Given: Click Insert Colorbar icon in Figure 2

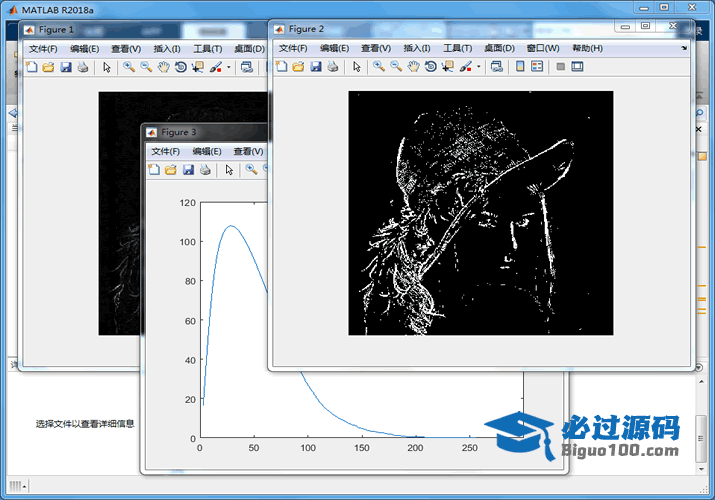Looking at the screenshot, I should (x=520, y=67).
